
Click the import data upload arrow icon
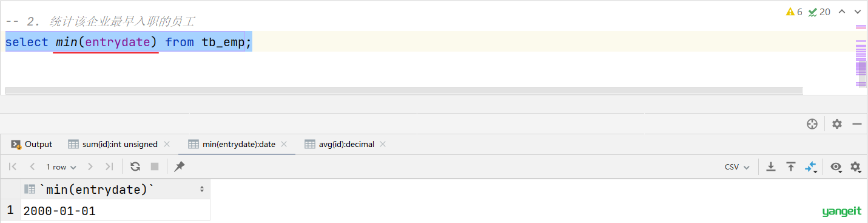click(x=791, y=166)
